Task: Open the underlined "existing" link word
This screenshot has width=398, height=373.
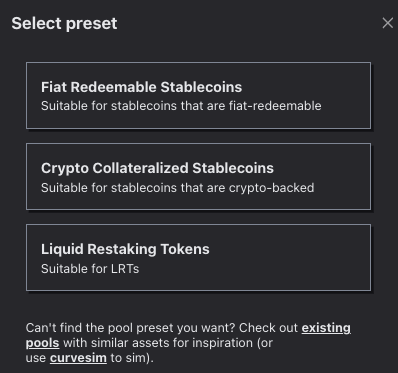Action: pos(326,328)
